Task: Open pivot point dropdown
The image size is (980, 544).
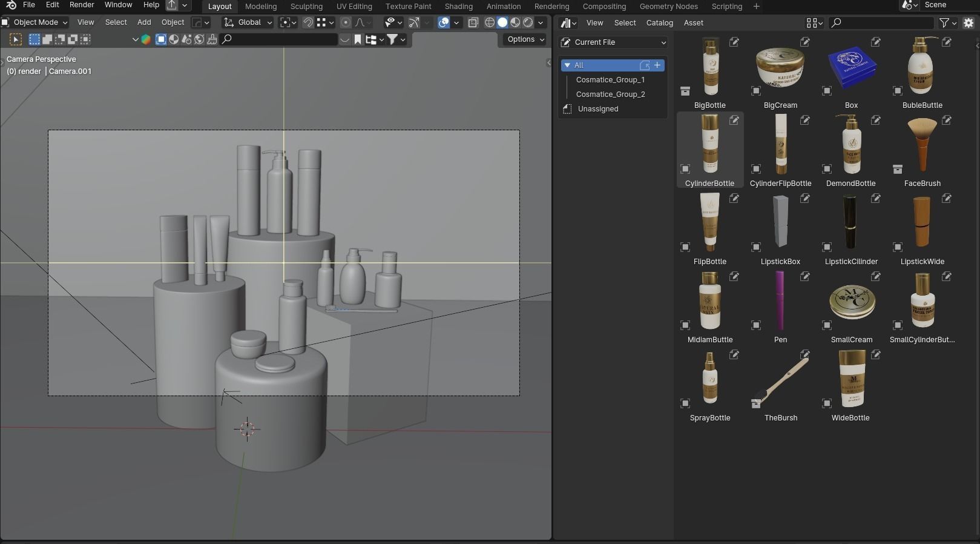Action: [x=288, y=22]
